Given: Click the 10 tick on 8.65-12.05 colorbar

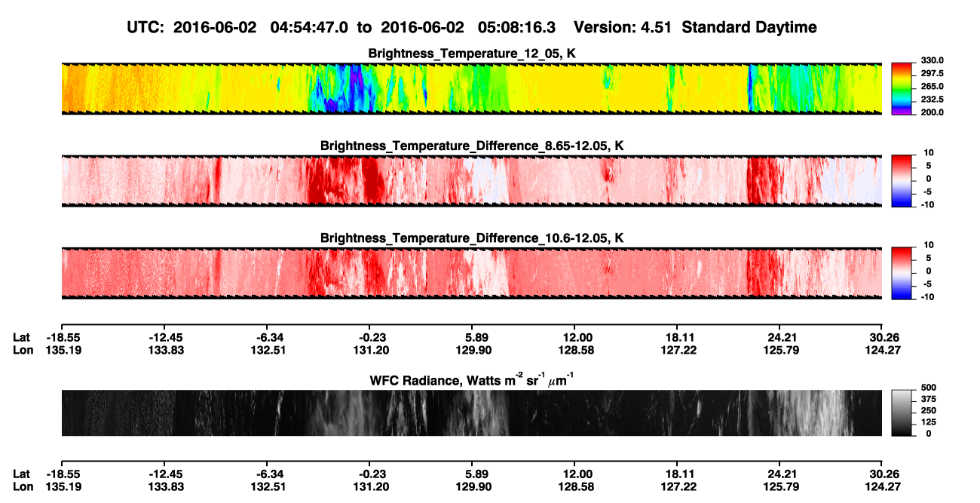Looking at the screenshot, I should pos(930,152).
